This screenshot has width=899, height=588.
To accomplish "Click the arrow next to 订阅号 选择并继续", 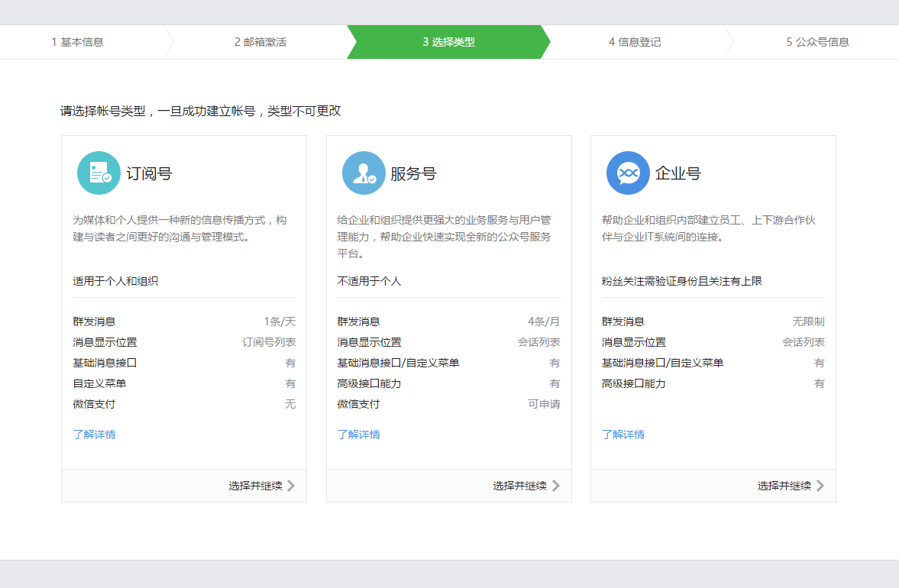I will pyautogui.click(x=291, y=486).
